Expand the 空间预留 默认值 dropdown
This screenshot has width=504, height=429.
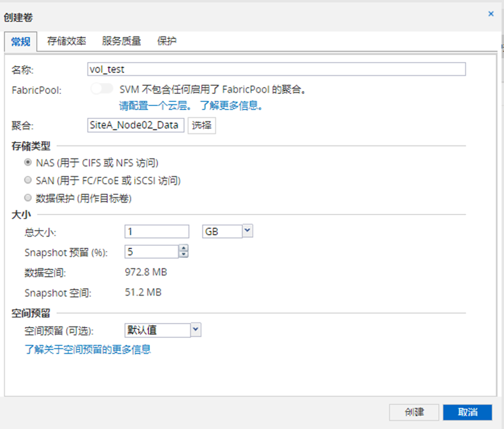point(195,330)
